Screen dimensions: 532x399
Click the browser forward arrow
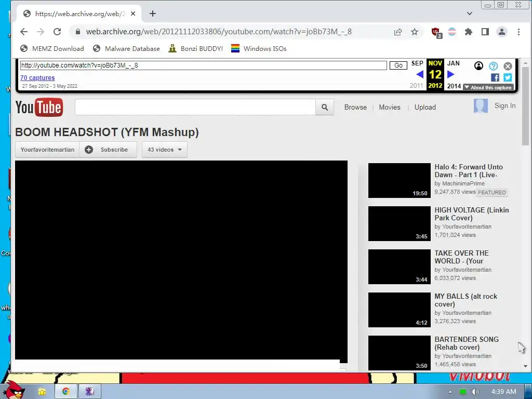point(41,32)
